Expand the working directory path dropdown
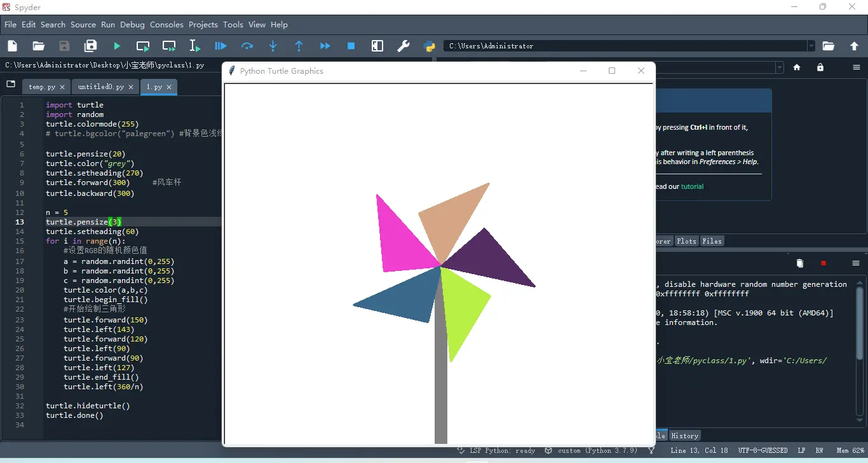The width and height of the screenshot is (868, 463). point(811,46)
